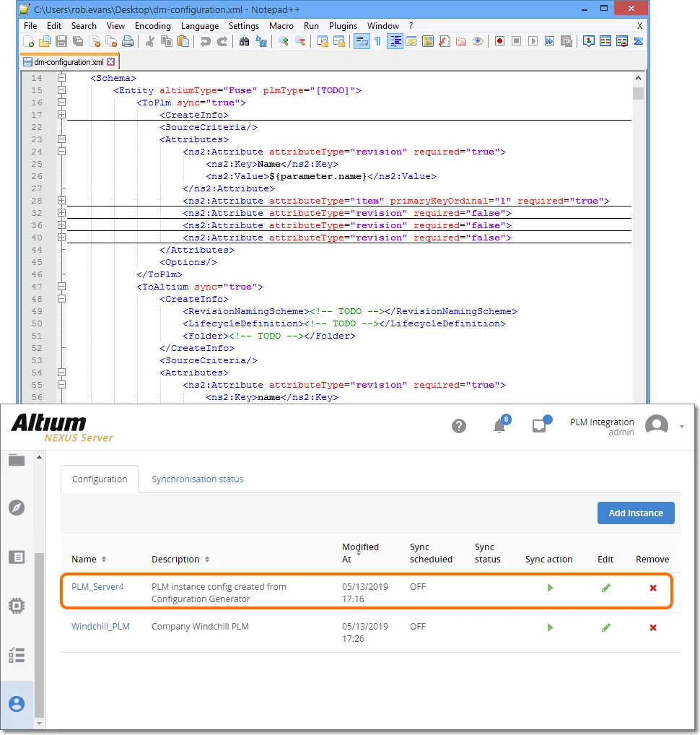The height and width of the screenshot is (735, 700).
Task: Click the Stop Recording macro icon
Action: click(516, 42)
